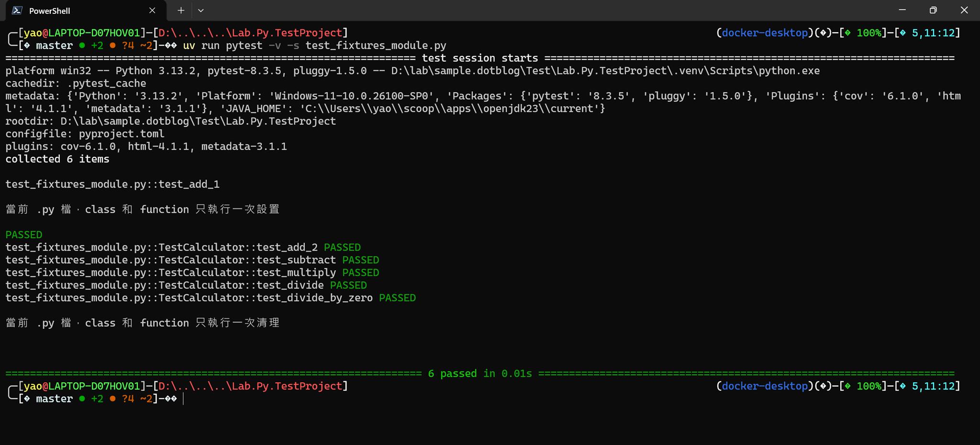Click the pyproject.toml configfile text

pos(122,134)
